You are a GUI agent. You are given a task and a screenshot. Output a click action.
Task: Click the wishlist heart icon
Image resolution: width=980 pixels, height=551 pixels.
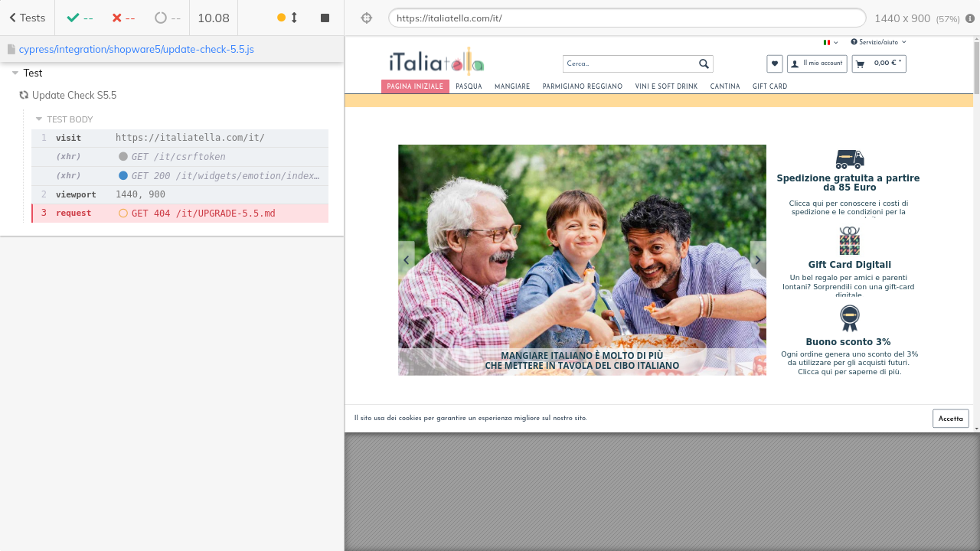pyautogui.click(x=774, y=64)
